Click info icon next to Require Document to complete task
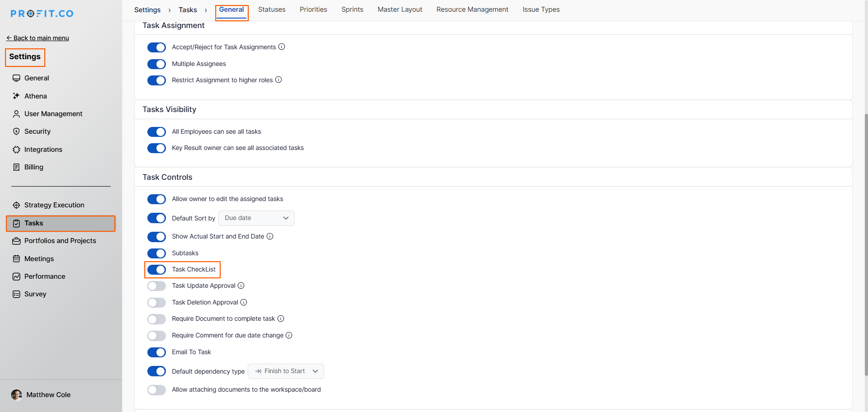This screenshot has width=868, height=412. pos(281,318)
